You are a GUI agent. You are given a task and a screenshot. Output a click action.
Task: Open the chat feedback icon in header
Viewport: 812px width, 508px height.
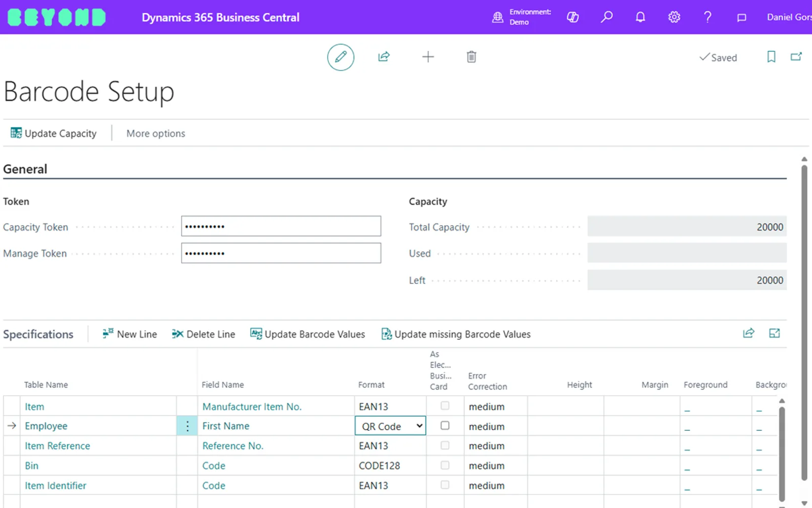tap(741, 18)
